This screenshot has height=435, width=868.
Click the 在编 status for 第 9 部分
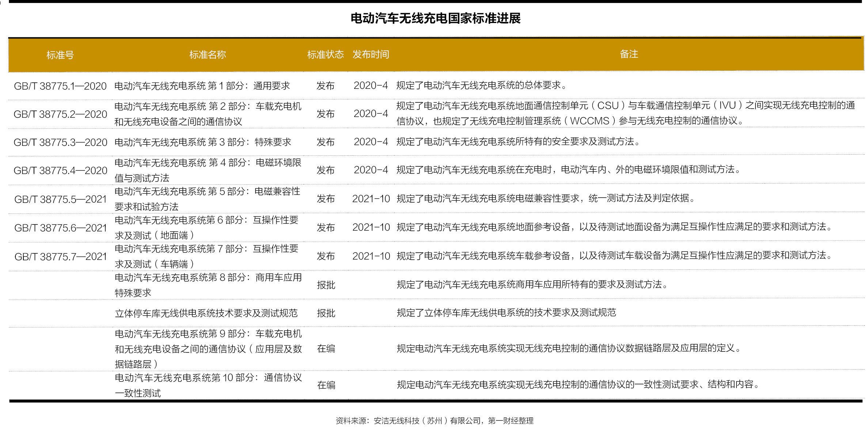click(326, 349)
